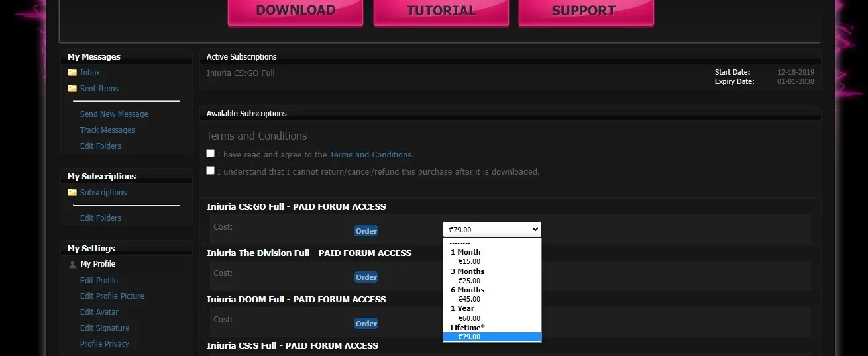Click the Available Subscriptions header
868x356 pixels.
pos(246,114)
